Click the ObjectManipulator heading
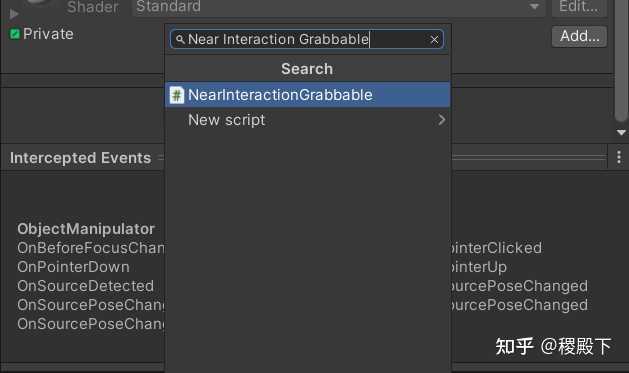Viewport: 629px width, 373px height. click(86, 229)
